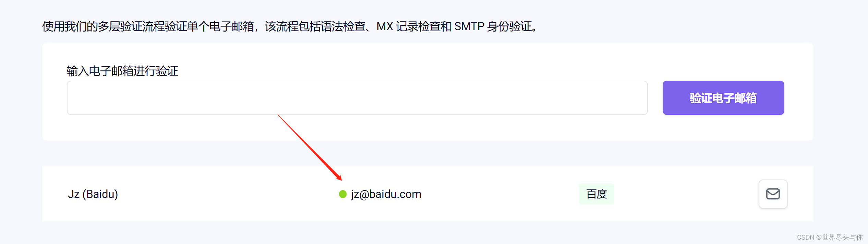Click the CSDN @世界尽头与你 watermark text
868x244 pixels.
830,237
